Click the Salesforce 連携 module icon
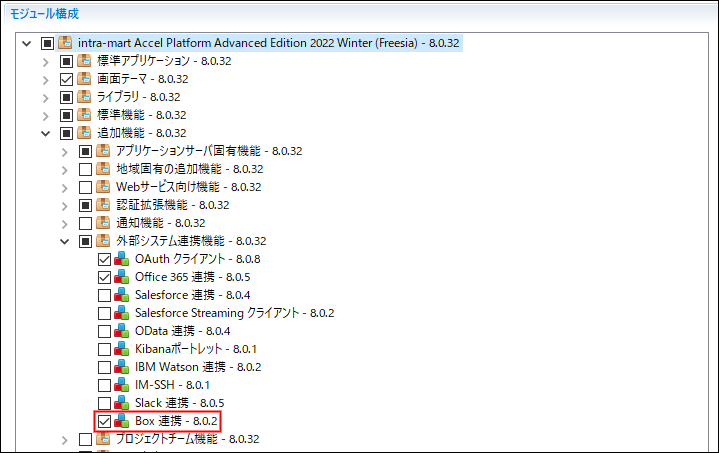Screen dimensions: 719x453 (x=122, y=295)
